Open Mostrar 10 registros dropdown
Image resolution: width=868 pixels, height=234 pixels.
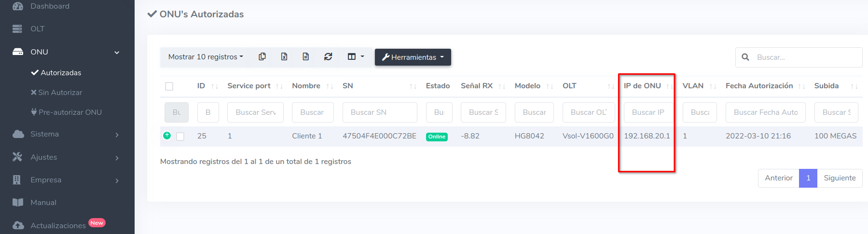[206, 57]
